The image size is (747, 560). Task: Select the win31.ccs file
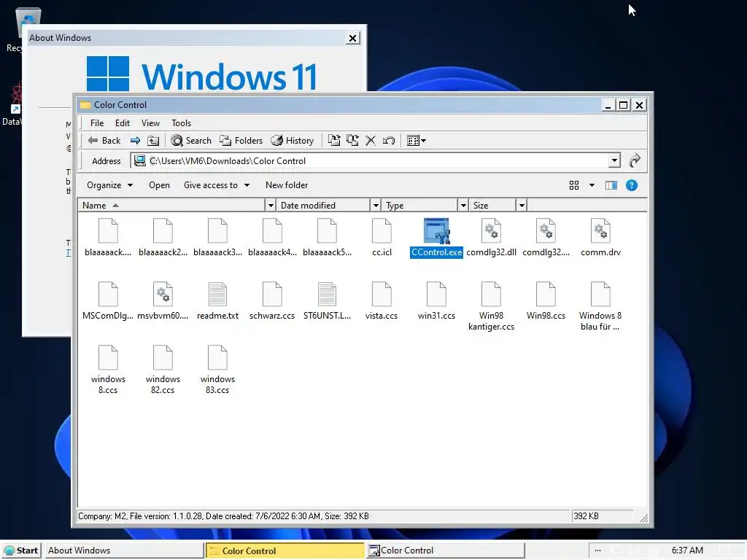coord(436,301)
